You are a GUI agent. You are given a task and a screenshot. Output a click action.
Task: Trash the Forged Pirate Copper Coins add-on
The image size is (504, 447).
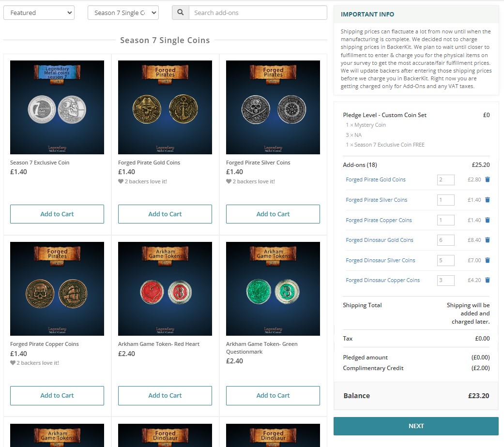487,220
